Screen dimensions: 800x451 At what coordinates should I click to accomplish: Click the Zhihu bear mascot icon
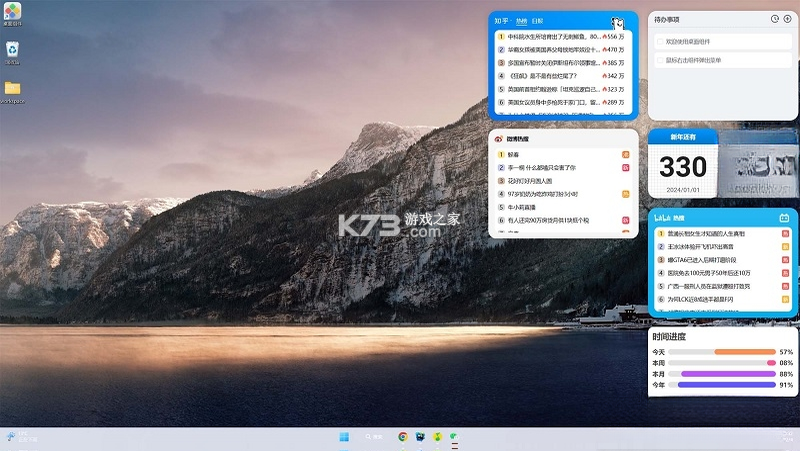pos(618,22)
